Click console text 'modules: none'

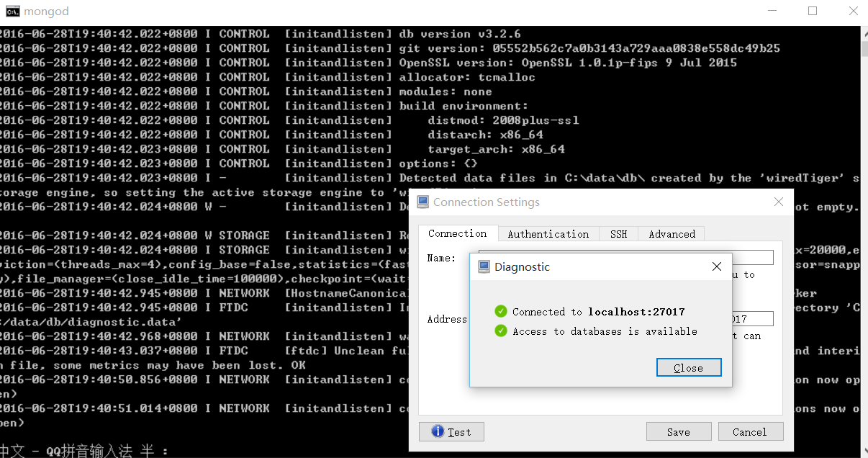(446, 91)
